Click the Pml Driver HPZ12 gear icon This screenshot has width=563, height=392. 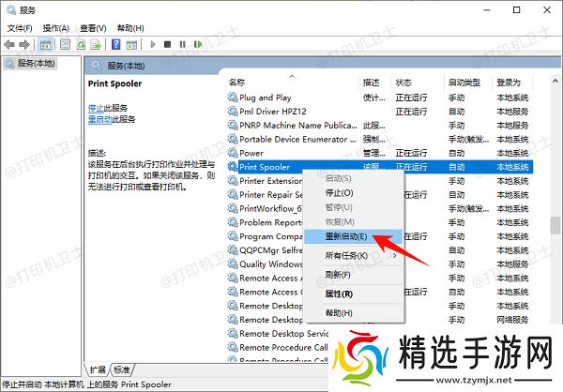[233, 112]
